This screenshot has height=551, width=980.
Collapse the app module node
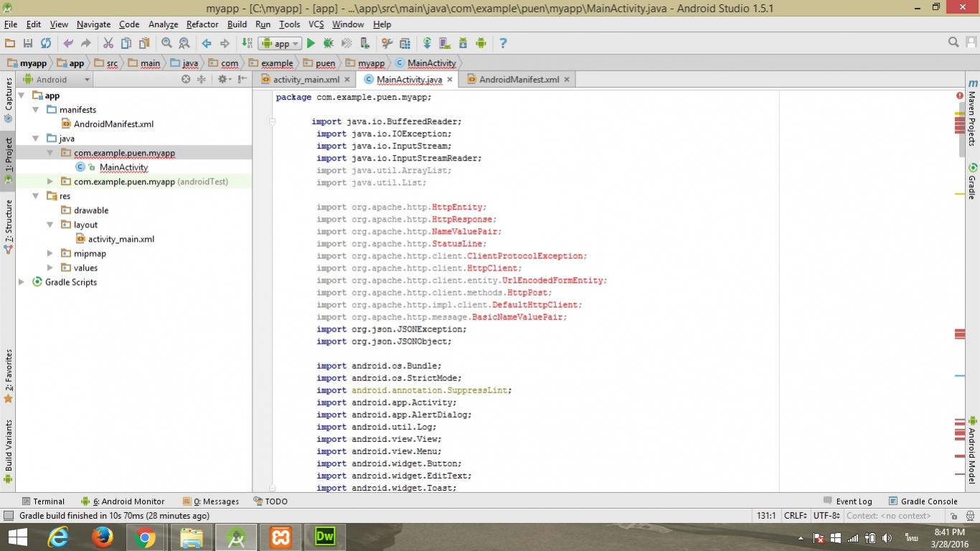pos(22,95)
